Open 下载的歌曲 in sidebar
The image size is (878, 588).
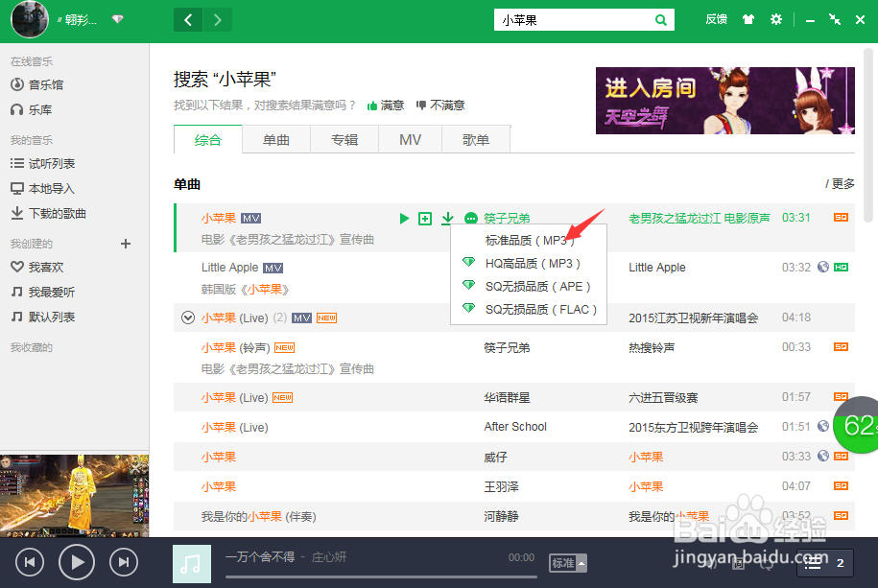coord(49,213)
